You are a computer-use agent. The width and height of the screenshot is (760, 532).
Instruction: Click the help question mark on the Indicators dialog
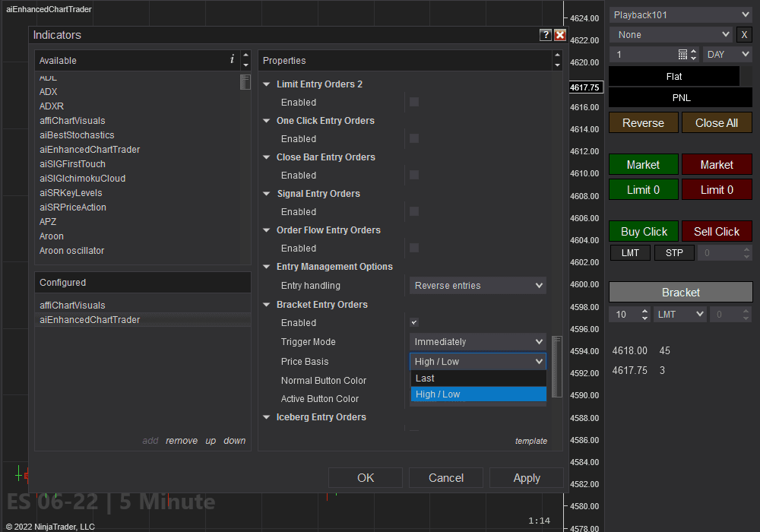coord(545,35)
